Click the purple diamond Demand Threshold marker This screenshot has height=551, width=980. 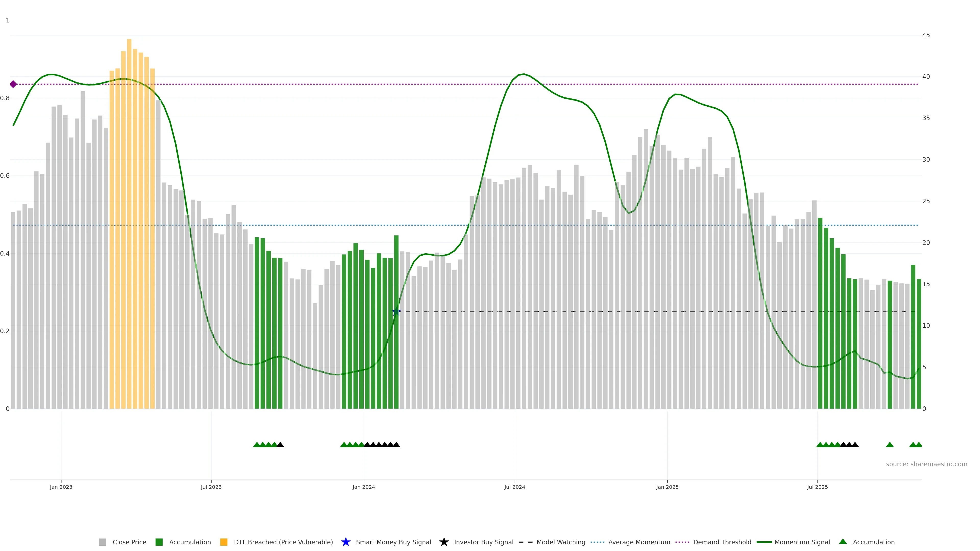pyautogui.click(x=13, y=84)
